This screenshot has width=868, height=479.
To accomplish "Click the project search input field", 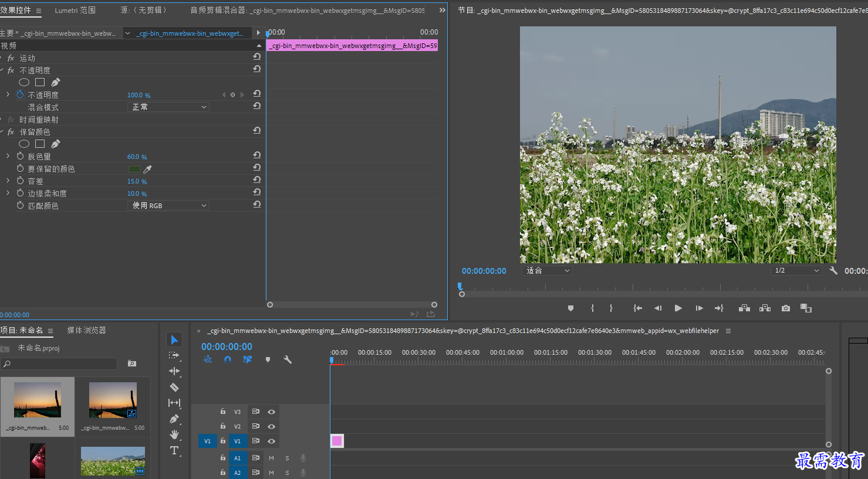I will [x=59, y=364].
